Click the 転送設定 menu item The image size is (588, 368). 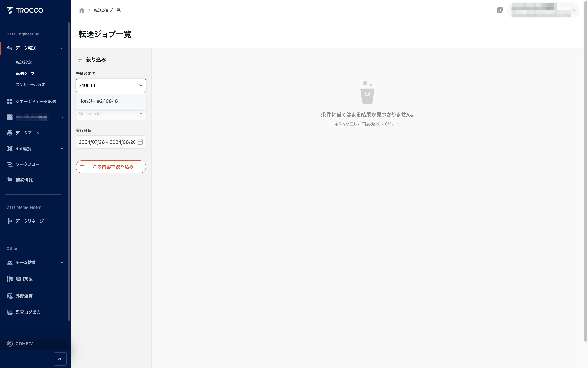[x=24, y=62]
